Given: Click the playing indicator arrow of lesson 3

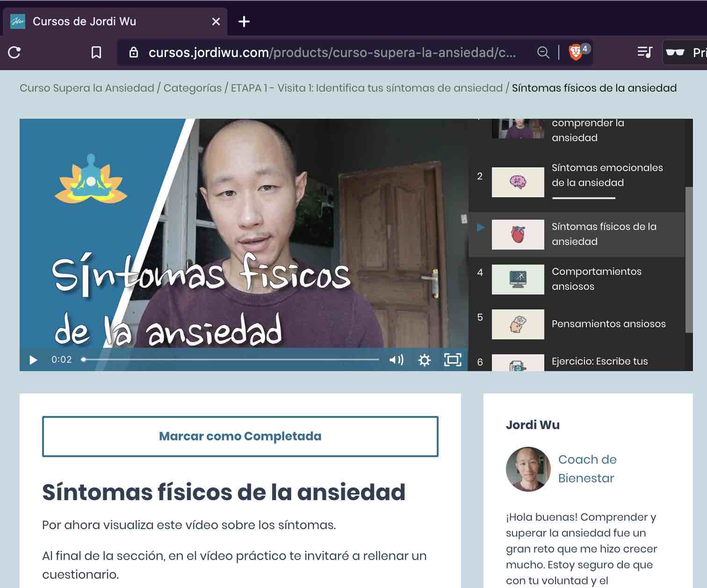Looking at the screenshot, I should (480, 228).
